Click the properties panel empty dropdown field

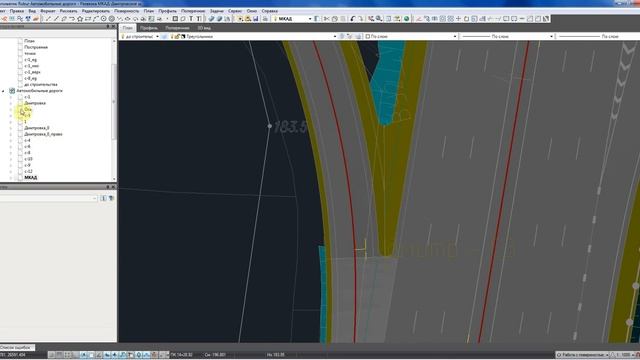point(49,198)
